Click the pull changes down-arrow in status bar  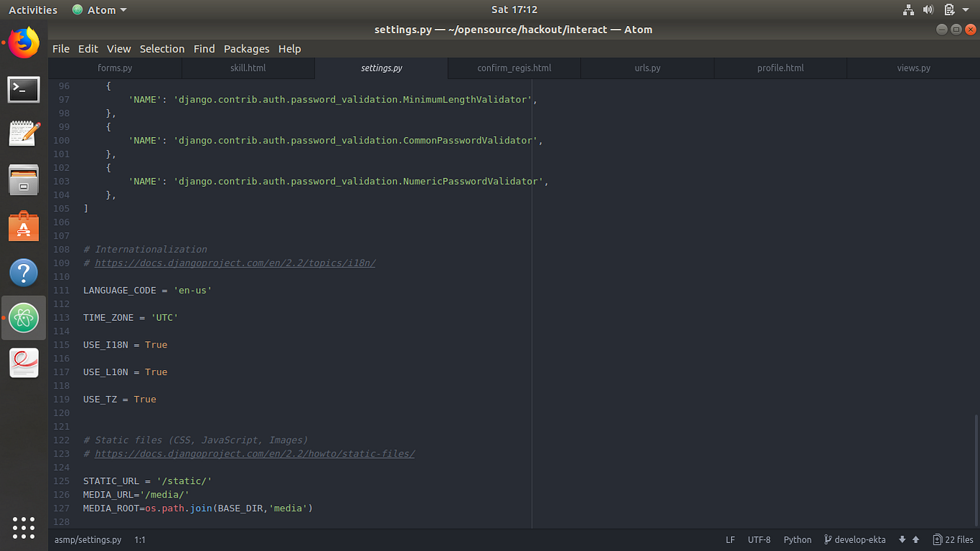coord(901,539)
